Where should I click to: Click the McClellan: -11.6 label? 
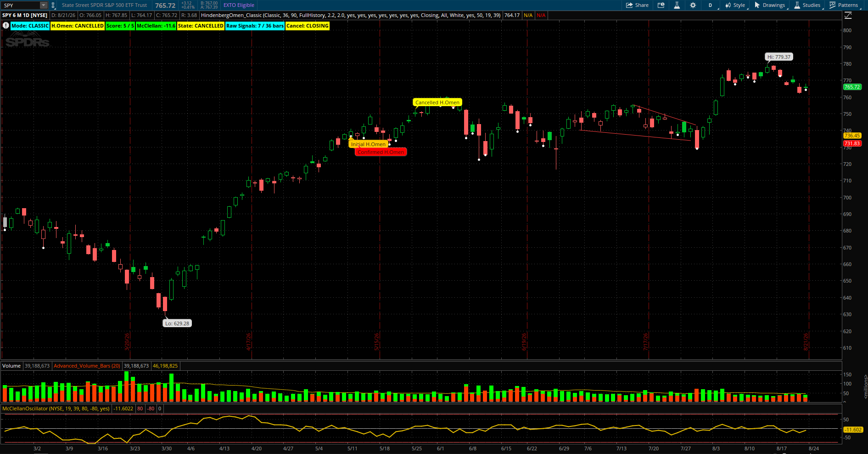pos(156,26)
